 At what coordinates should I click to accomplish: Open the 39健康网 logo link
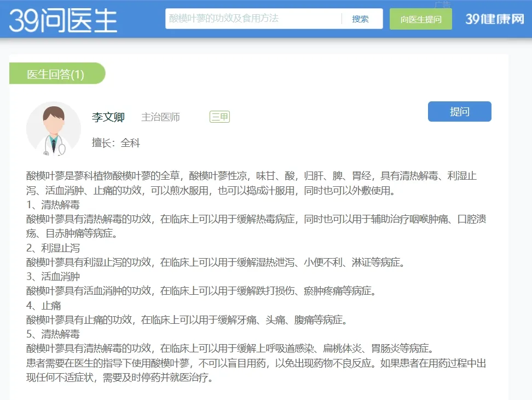495,19
